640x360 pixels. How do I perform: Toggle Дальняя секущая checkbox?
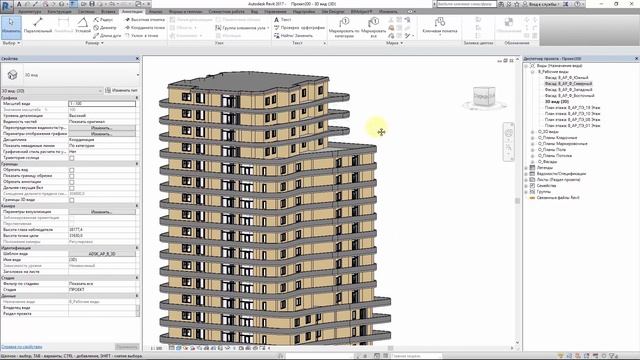tap(71, 188)
